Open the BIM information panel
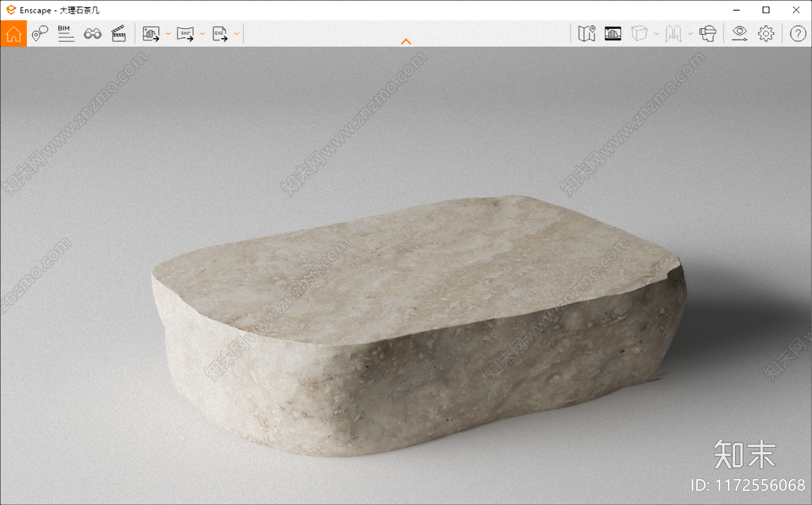 tap(65, 34)
